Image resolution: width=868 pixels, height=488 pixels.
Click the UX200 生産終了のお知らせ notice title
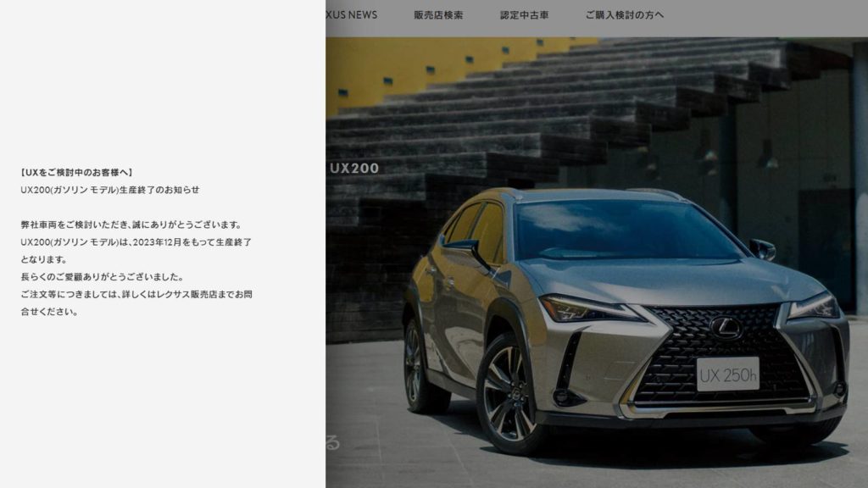coord(109,190)
